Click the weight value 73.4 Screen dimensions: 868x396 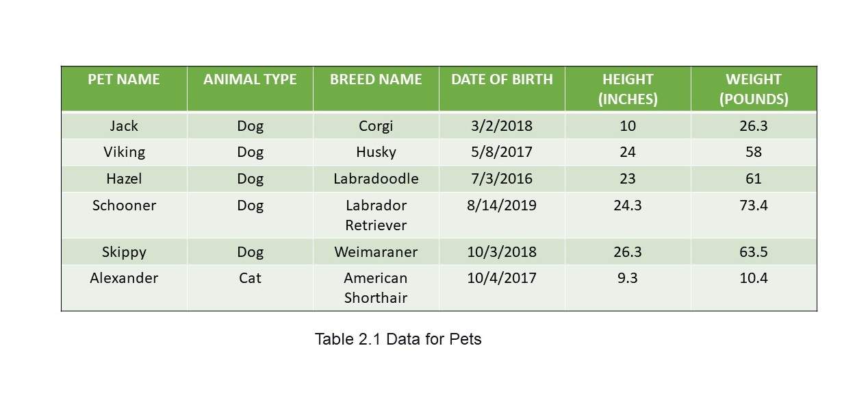pos(754,206)
